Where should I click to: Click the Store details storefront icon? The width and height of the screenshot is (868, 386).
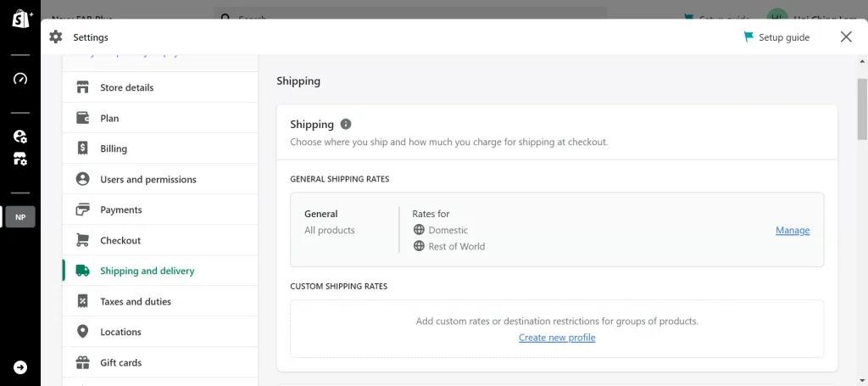82,87
